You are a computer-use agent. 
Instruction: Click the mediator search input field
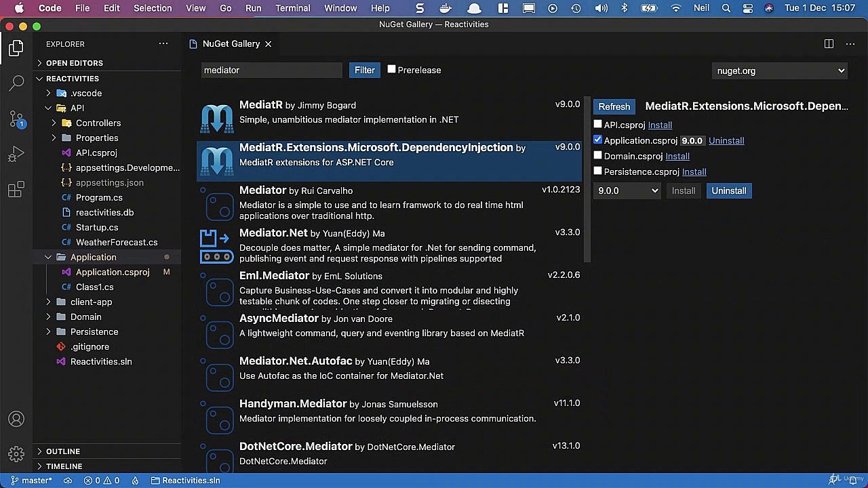click(272, 70)
